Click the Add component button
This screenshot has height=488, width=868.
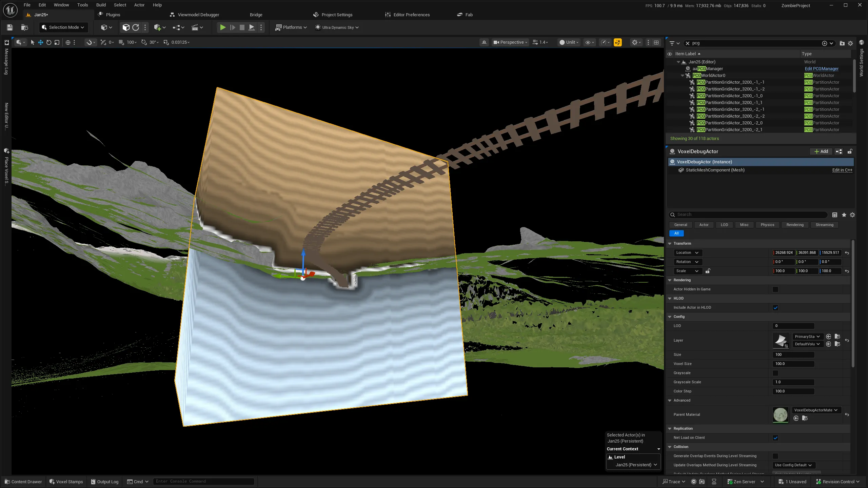[821, 151]
